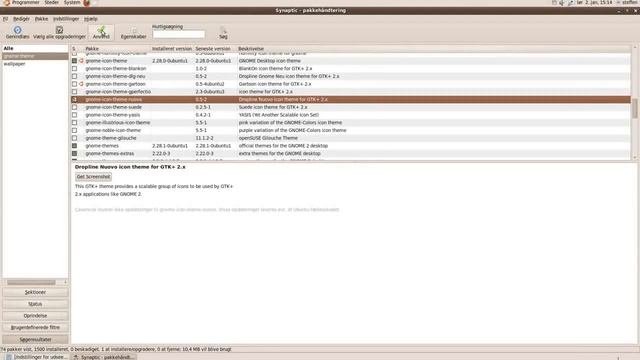Click the Ubuntu-supported icon beside gnome-icon-theme
The image size is (640, 360).
click(x=81, y=61)
